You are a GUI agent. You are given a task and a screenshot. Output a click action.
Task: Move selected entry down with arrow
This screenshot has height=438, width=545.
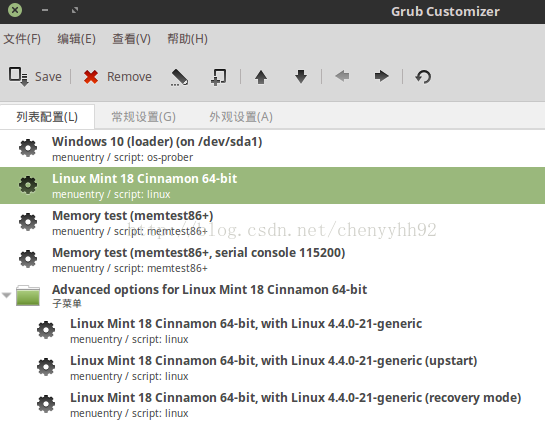tap(301, 76)
